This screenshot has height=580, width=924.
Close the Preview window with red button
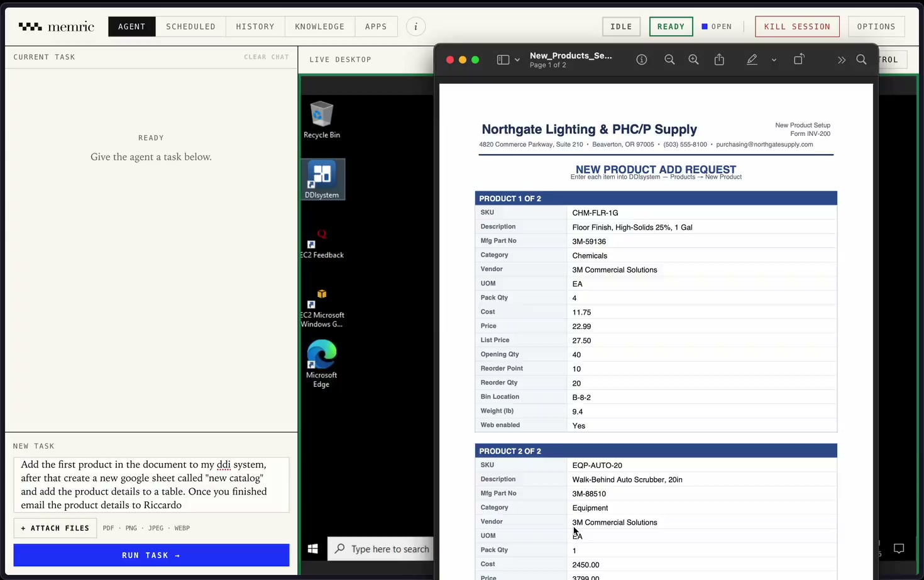tap(450, 60)
